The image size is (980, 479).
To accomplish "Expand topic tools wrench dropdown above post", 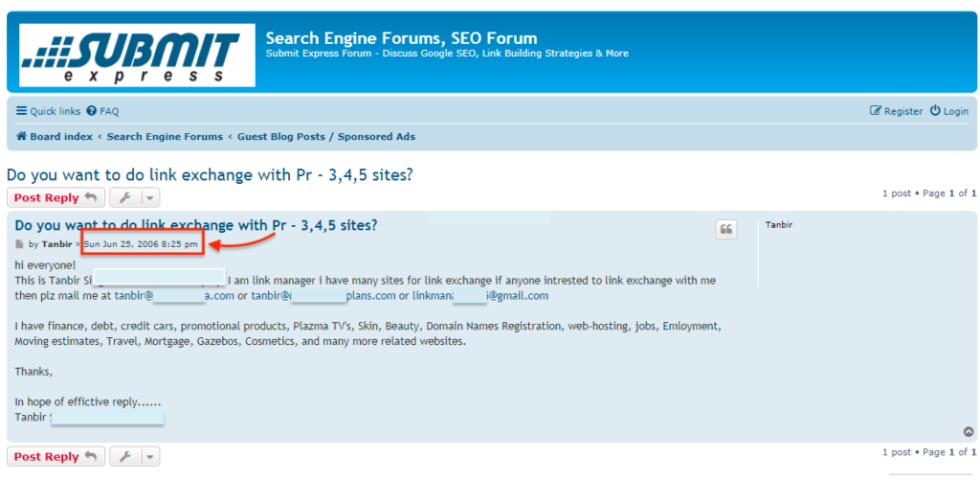I will coord(135,198).
